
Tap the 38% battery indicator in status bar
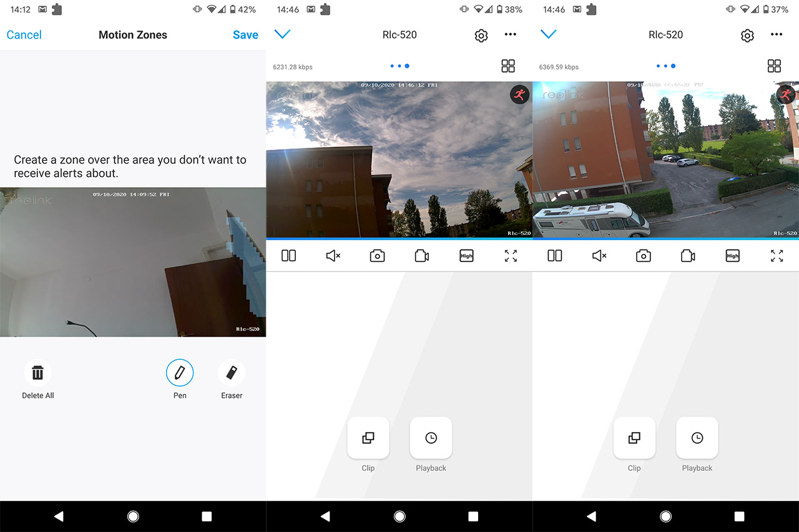click(509, 9)
